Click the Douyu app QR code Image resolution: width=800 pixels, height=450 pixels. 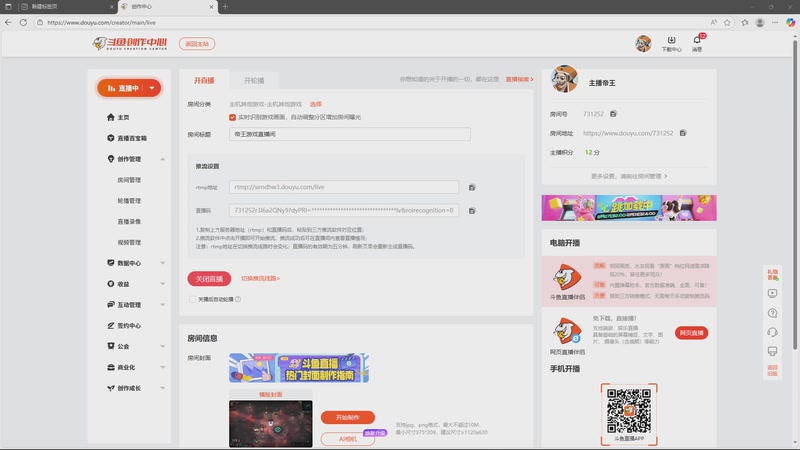tap(629, 411)
